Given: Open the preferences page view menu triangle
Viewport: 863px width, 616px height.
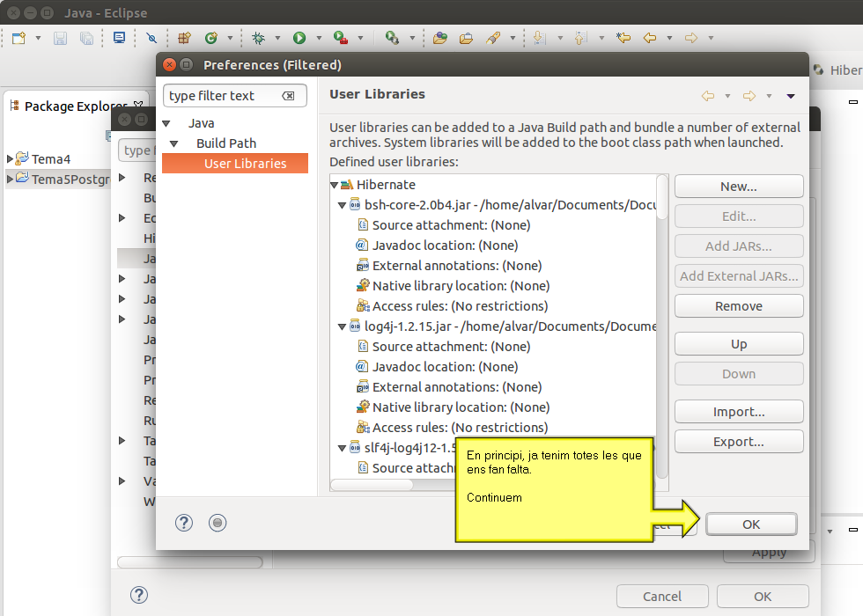Looking at the screenshot, I should click(x=791, y=96).
